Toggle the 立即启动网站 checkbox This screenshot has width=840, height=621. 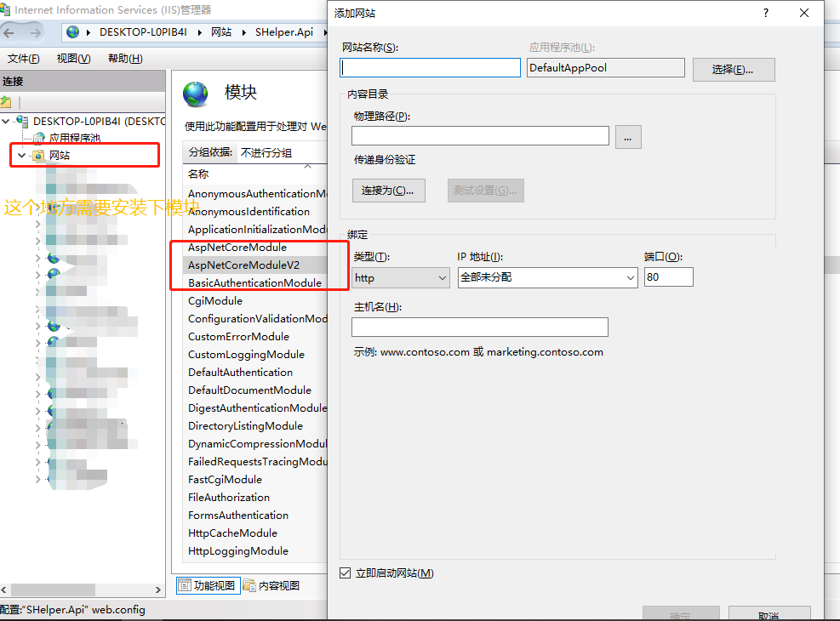tap(345, 573)
